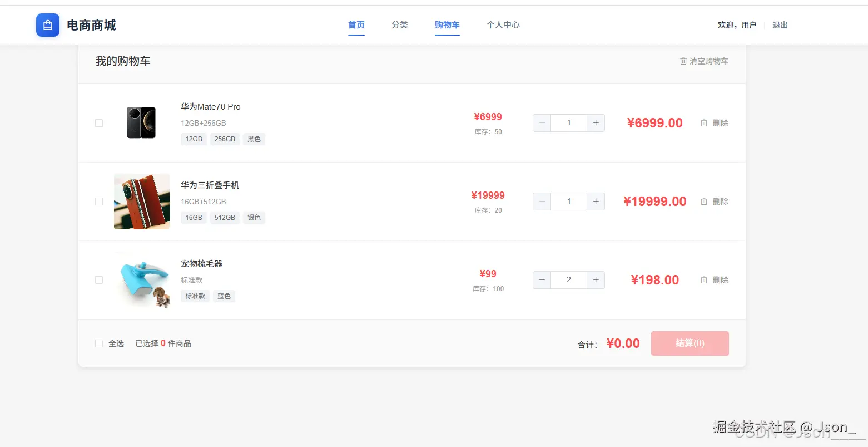Click the 华为三折叠手机 product thumbnail
The image size is (868, 447).
coord(142,202)
